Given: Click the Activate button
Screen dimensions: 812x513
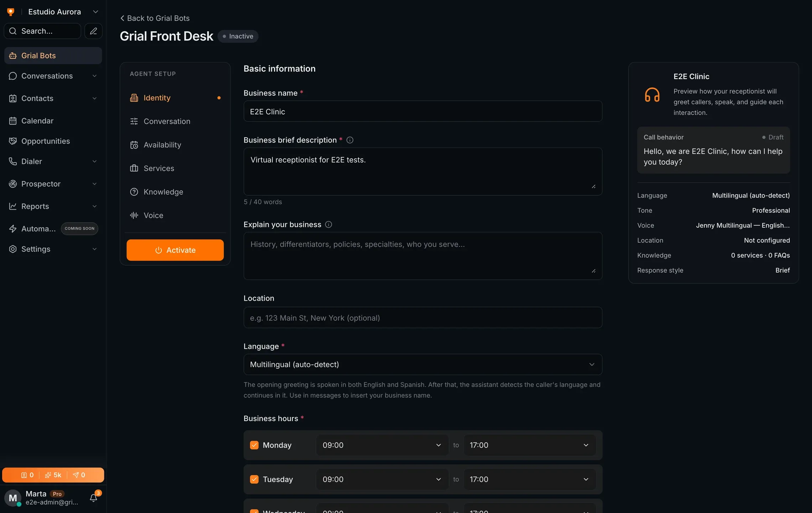Looking at the screenshot, I should click(x=175, y=250).
